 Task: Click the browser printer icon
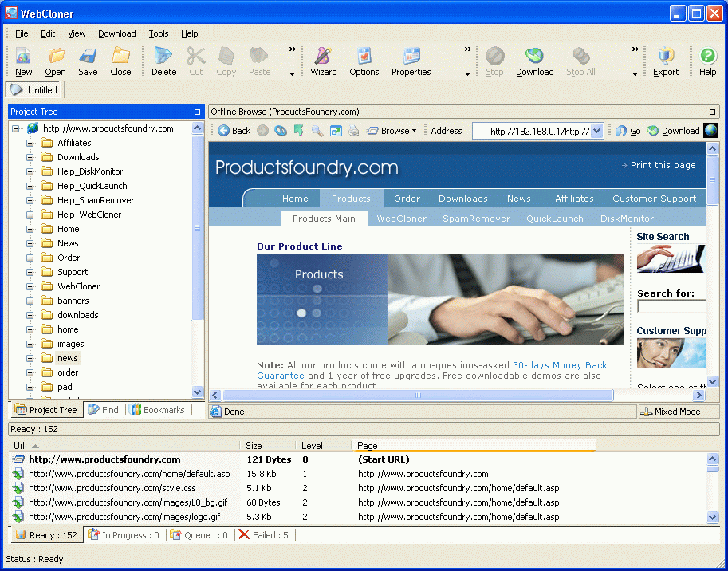(354, 131)
